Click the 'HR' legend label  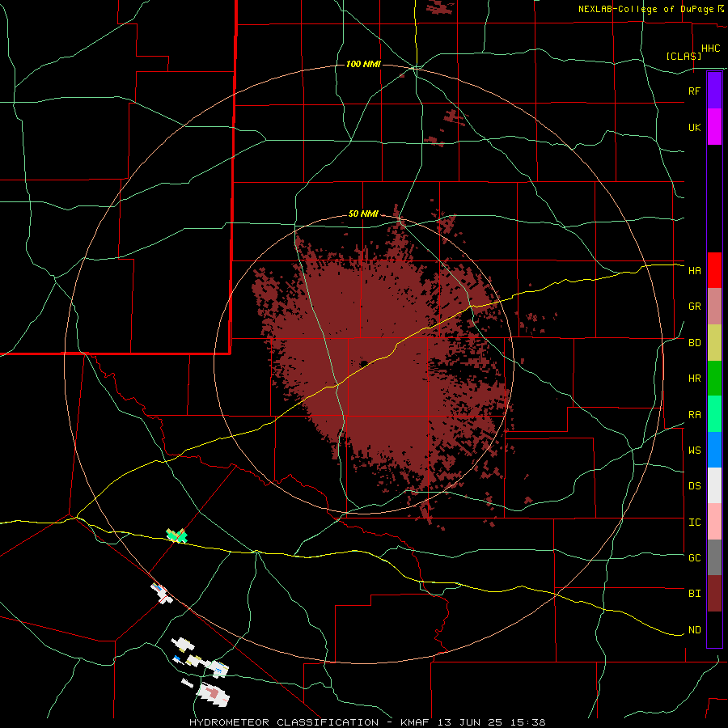point(694,379)
